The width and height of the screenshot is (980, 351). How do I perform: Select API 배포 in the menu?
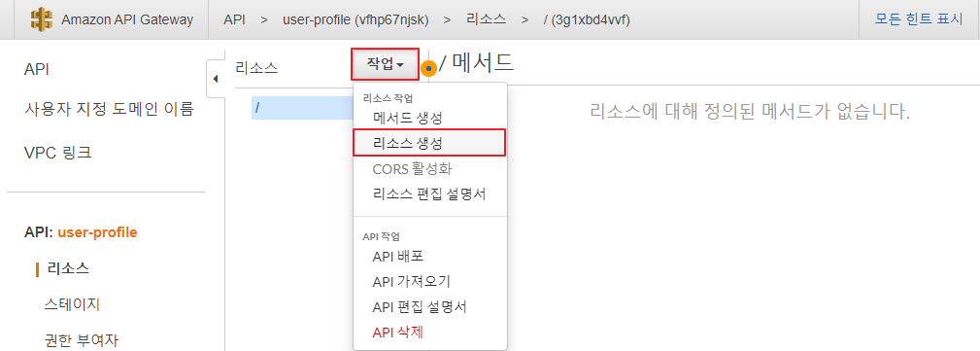pos(398,256)
